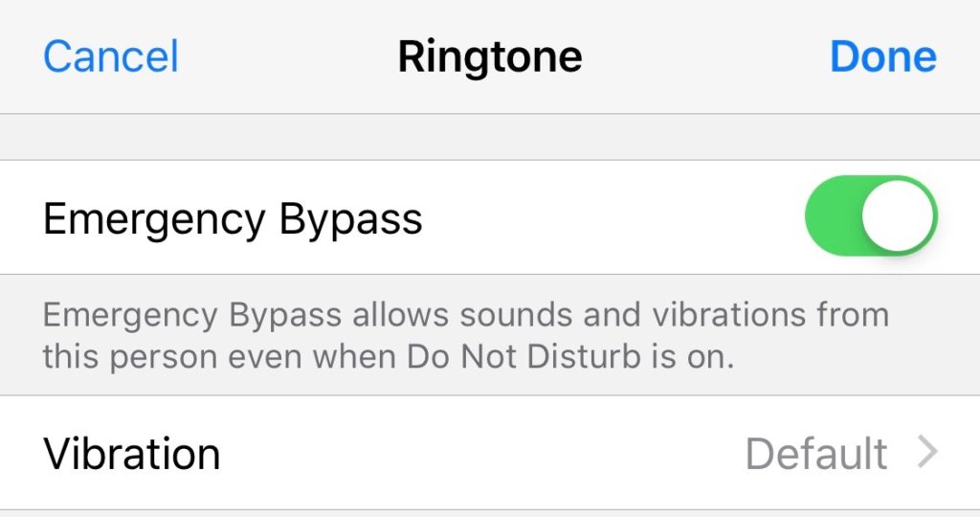Tap Cancel to discard ringtone changes
The height and width of the screenshot is (517, 980).
[x=111, y=56]
